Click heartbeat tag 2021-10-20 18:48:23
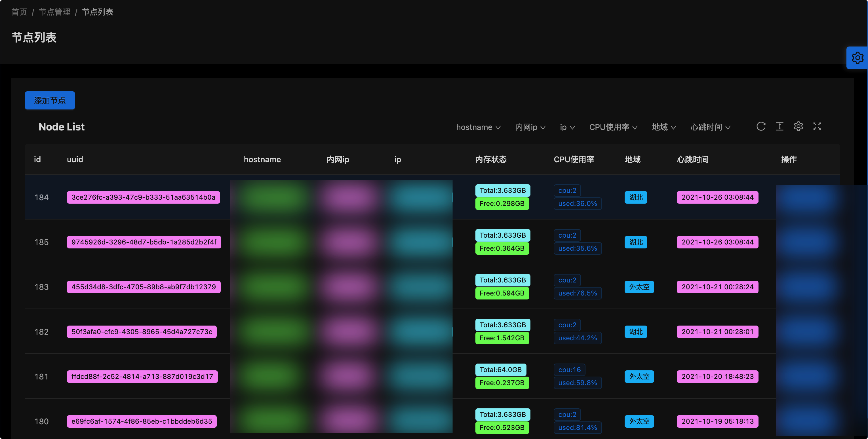The width and height of the screenshot is (868, 439). [x=717, y=376]
